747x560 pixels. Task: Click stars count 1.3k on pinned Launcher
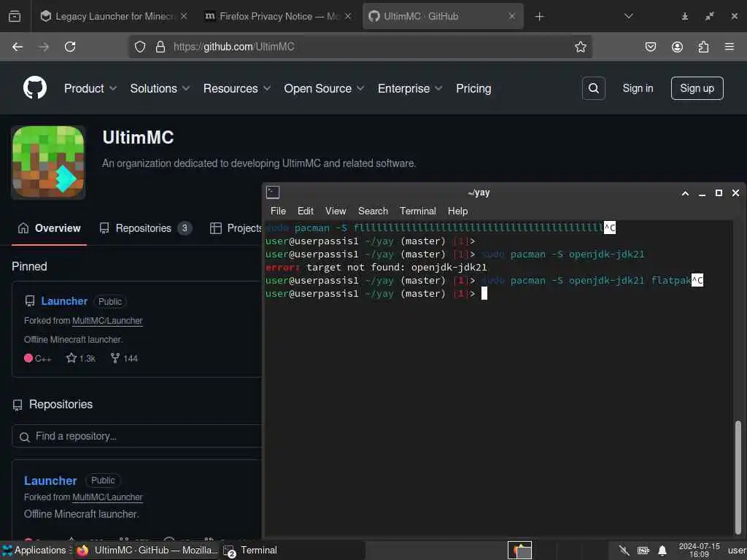81,358
